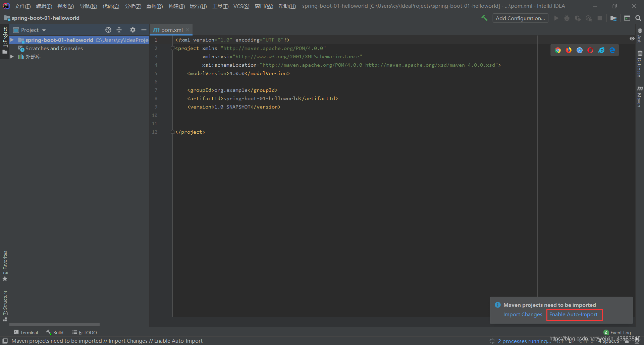Close the pom.xml tab
Viewport: 644px width, 345px height.
click(187, 30)
